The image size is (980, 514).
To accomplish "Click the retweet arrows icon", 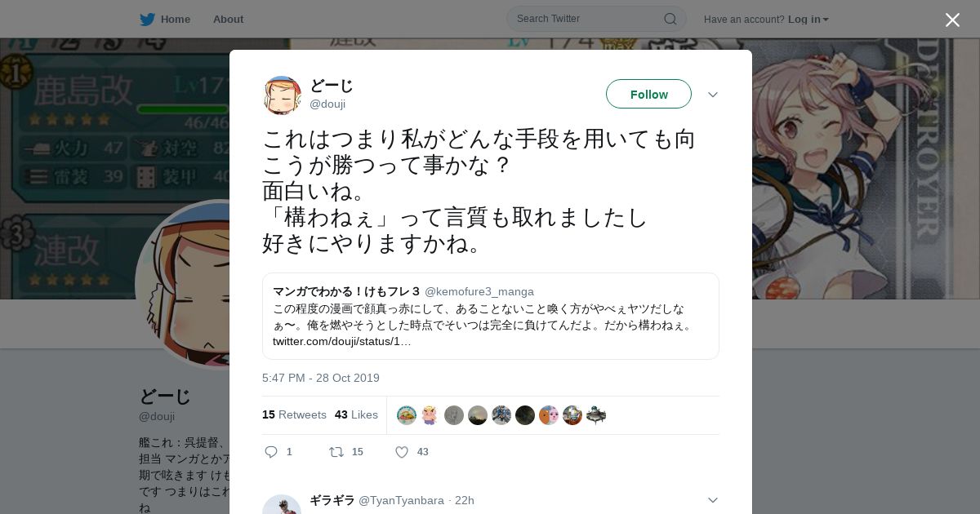I will pos(336,452).
